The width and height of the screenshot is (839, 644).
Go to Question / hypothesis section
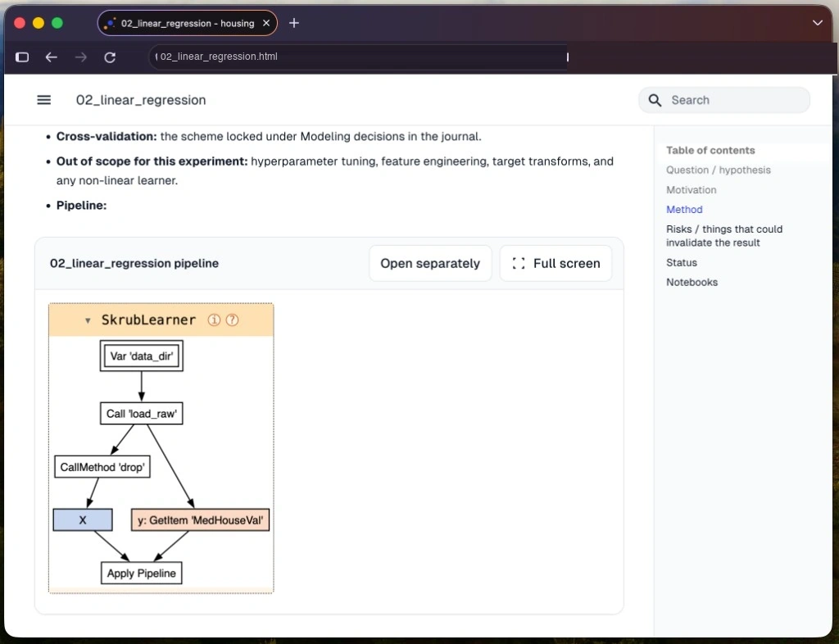tap(718, 170)
